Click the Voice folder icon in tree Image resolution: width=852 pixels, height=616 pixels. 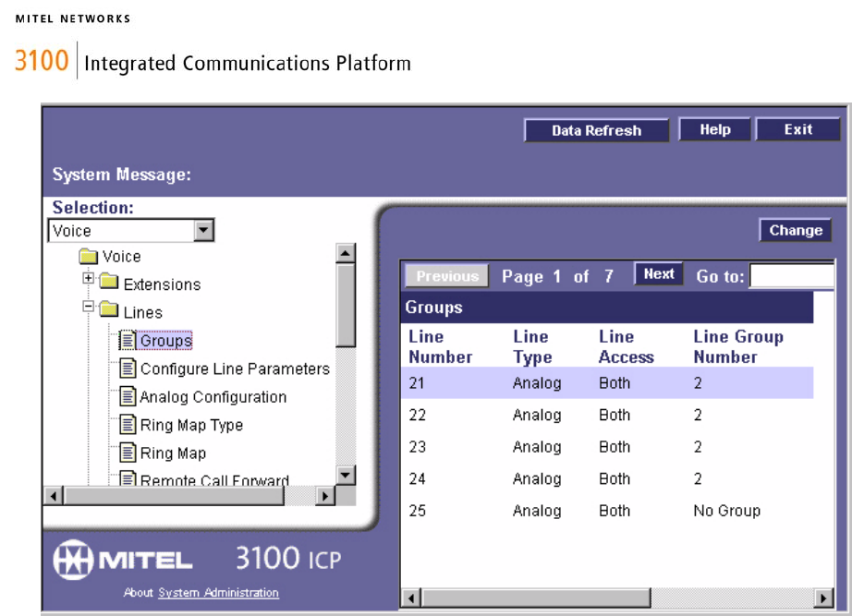[88, 256]
